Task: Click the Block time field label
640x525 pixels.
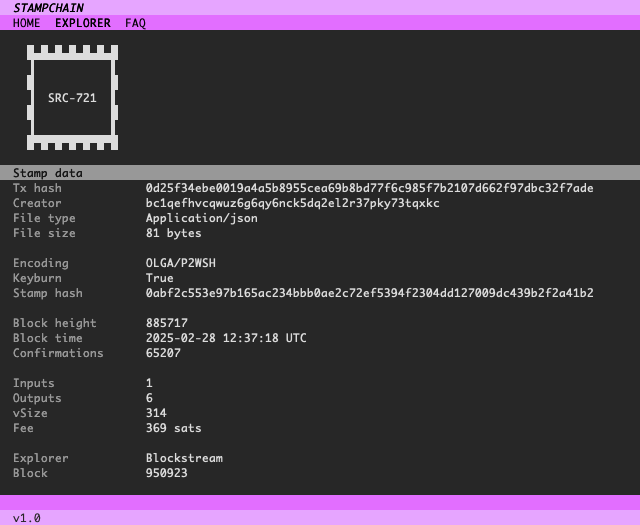Action: click(48, 338)
